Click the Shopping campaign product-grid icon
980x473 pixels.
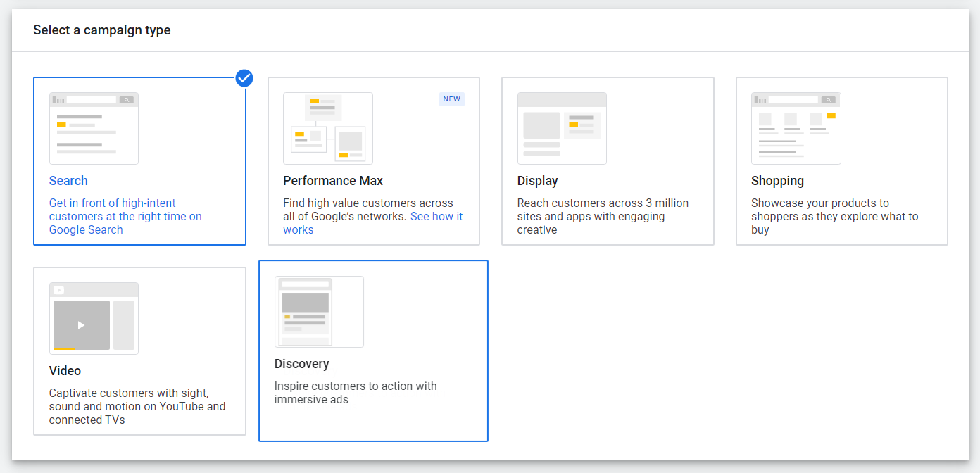coord(796,128)
